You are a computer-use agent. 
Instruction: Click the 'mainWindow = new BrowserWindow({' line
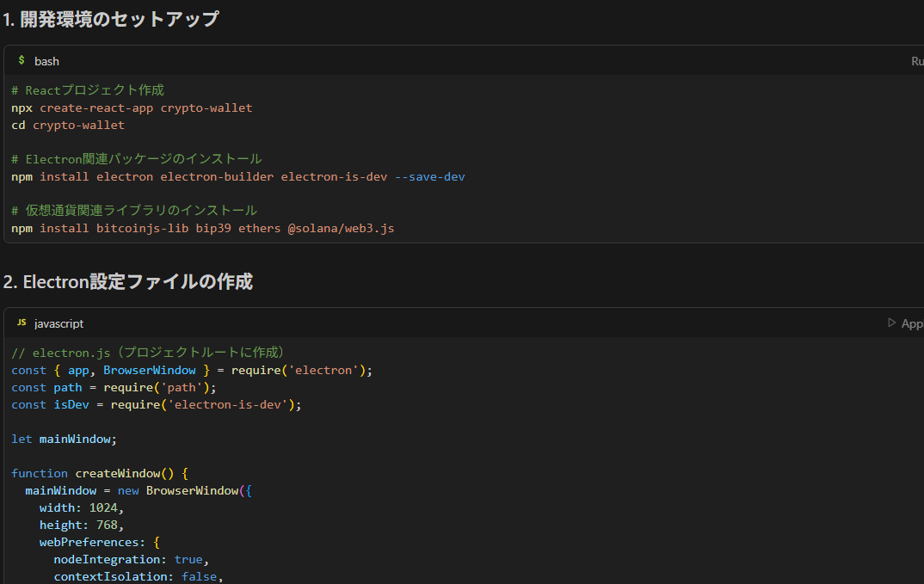click(139, 490)
